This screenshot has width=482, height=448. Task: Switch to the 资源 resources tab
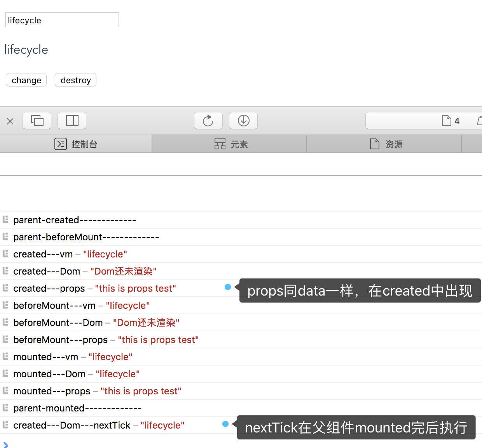(386, 144)
